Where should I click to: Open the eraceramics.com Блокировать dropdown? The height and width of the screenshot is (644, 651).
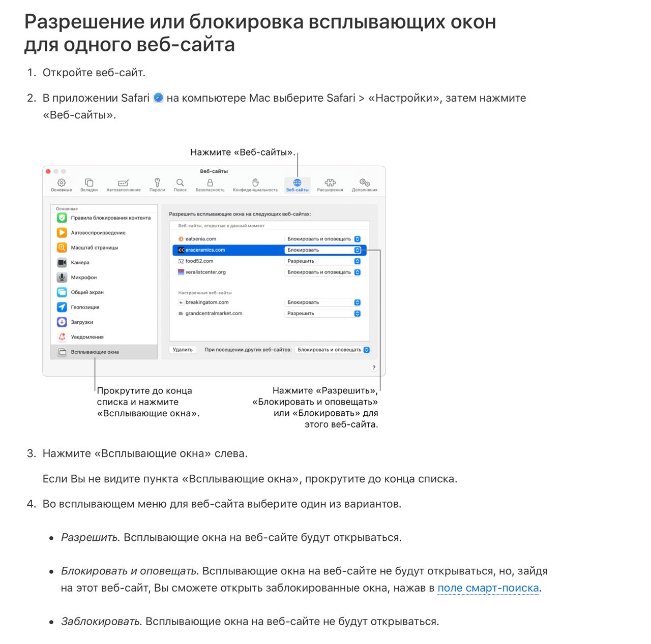click(322, 250)
